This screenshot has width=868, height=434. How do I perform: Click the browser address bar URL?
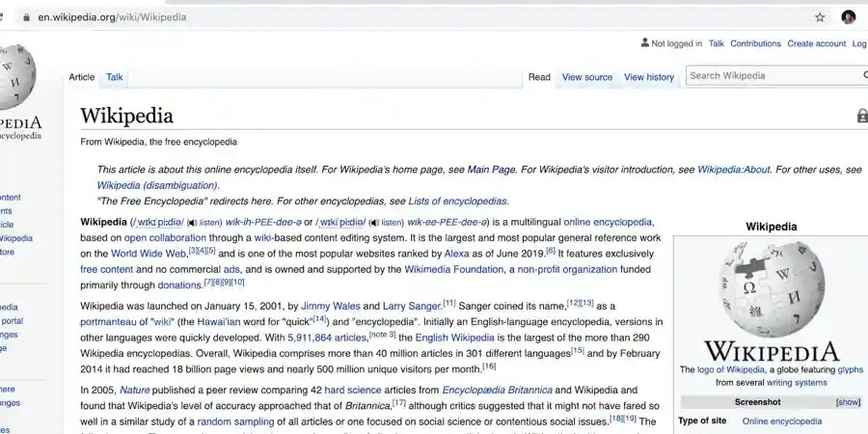(112, 17)
